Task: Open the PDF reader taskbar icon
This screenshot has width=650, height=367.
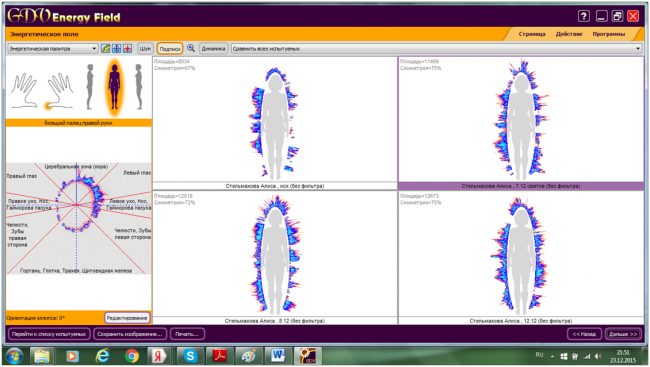Action: (220, 356)
